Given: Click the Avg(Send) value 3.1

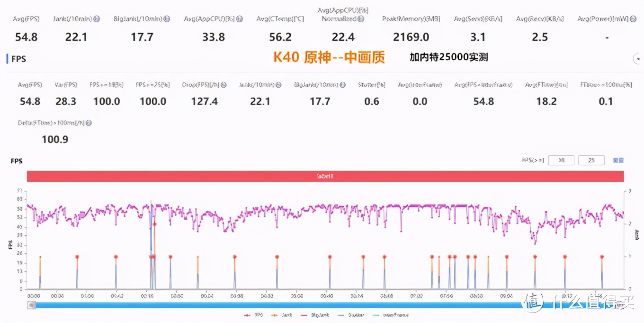Looking at the screenshot, I should coord(478,37).
